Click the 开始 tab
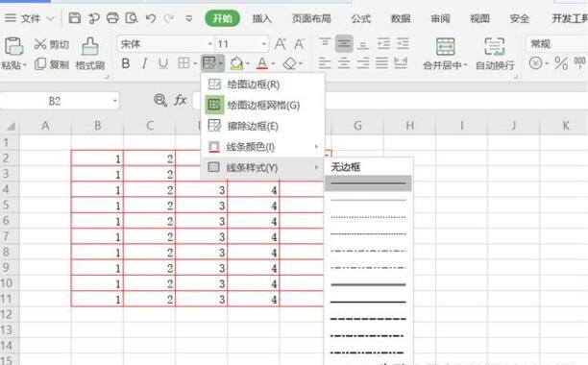This screenshot has height=365, width=588. (222, 18)
